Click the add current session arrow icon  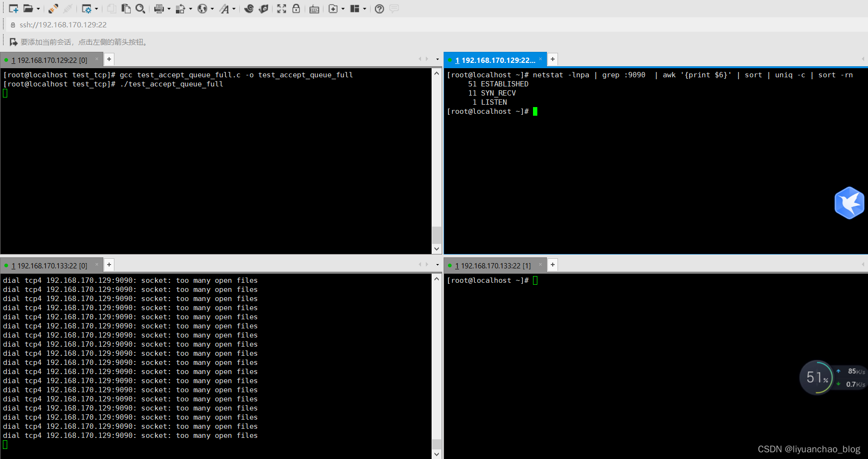pyautogui.click(x=13, y=42)
